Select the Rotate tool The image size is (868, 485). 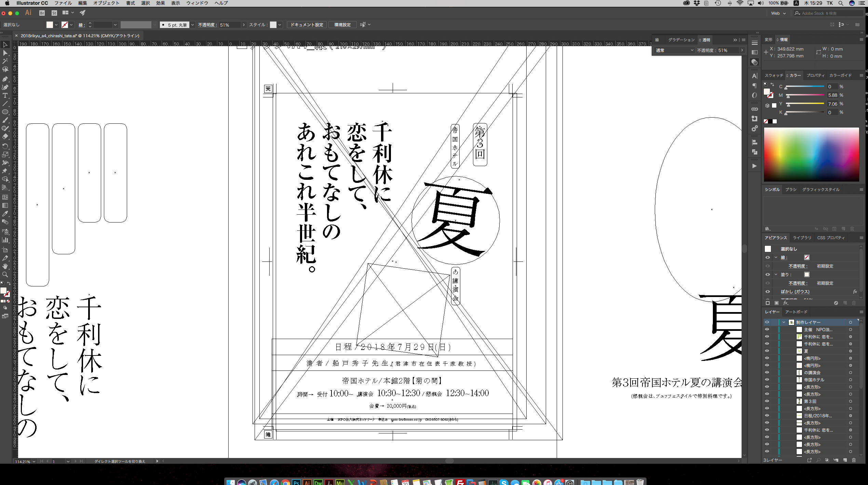pyautogui.click(x=5, y=146)
